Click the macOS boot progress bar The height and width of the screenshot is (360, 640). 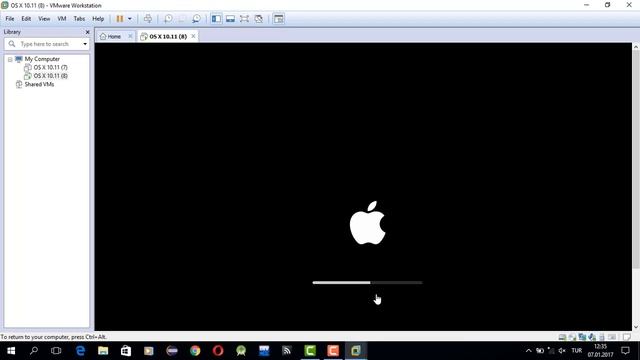click(367, 282)
